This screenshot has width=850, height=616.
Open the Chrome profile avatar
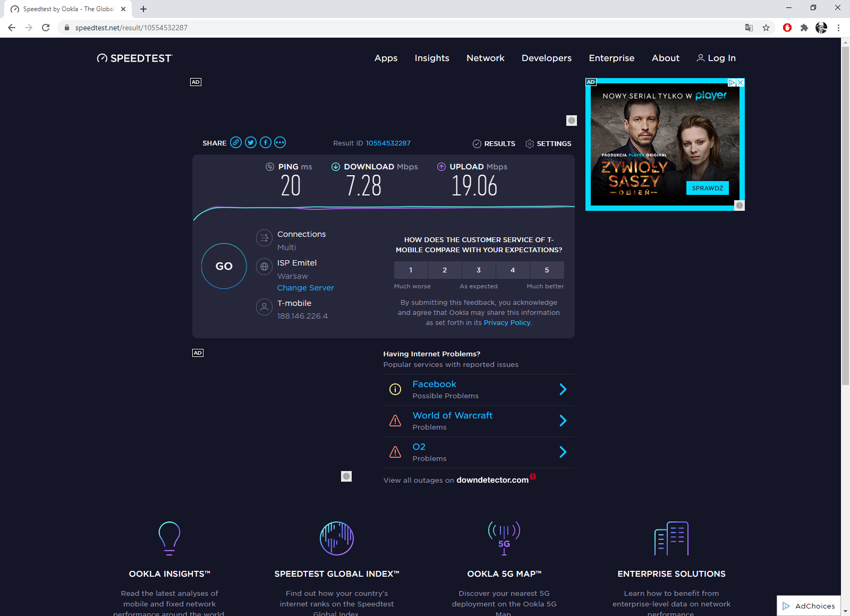coord(821,28)
